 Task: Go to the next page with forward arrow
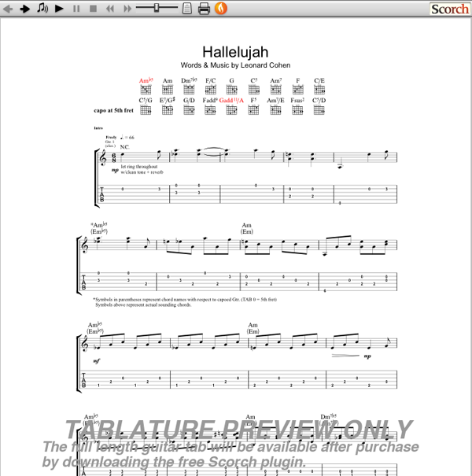click(x=25, y=9)
